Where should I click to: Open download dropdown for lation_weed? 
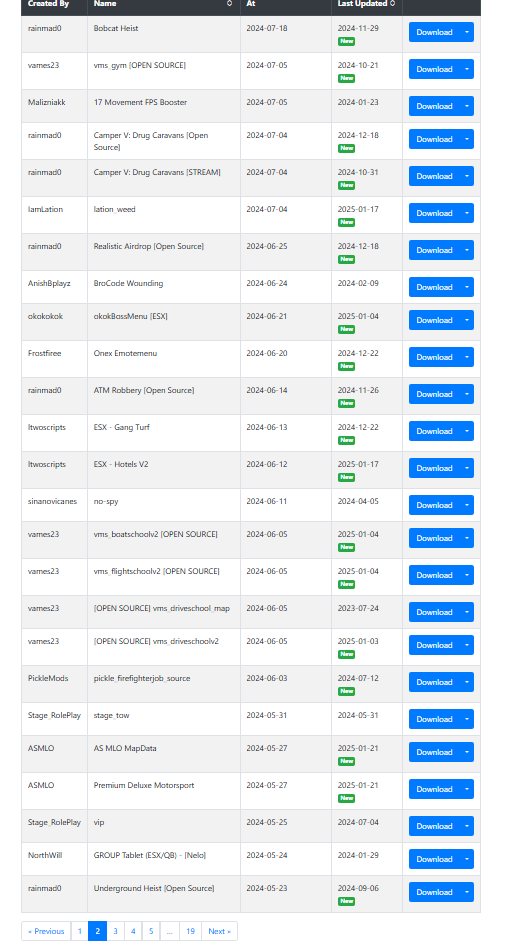[467, 212]
